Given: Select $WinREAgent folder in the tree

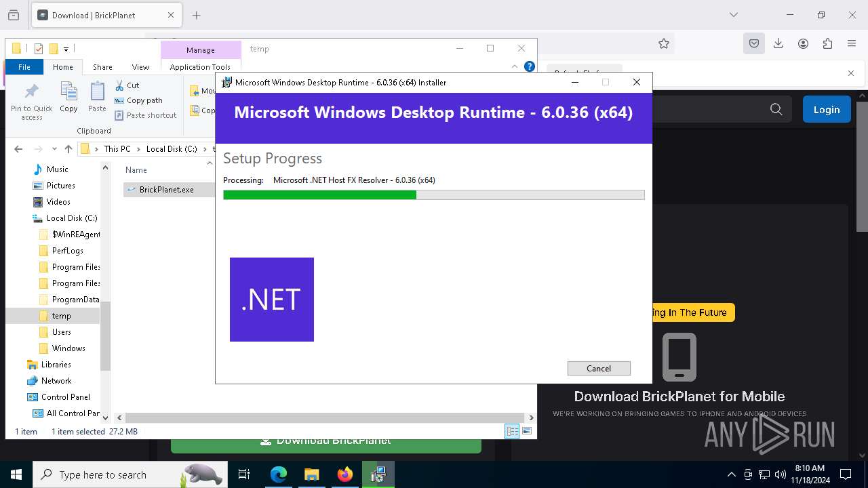Looking at the screenshot, I should (x=75, y=235).
